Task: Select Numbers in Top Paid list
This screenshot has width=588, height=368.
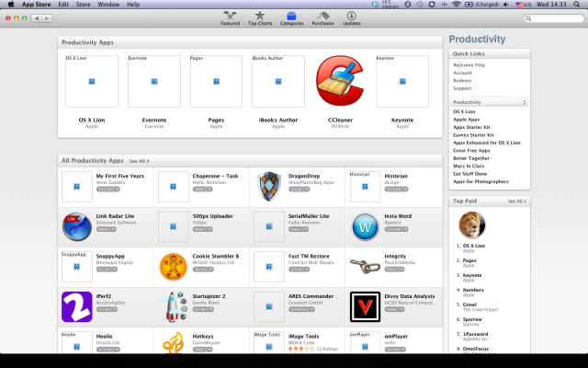Action: (473, 290)
